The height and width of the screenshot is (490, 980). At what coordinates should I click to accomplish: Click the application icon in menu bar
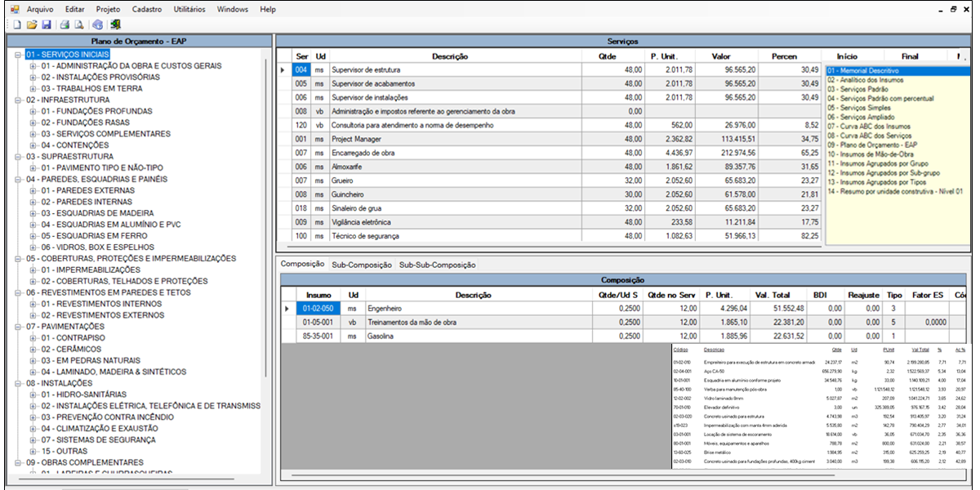14,8
